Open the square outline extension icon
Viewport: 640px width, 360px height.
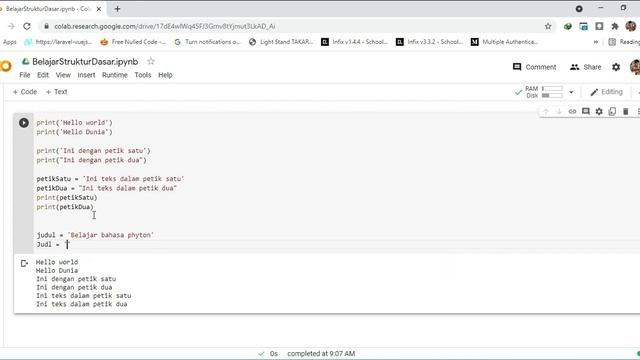tap(599, 26)
